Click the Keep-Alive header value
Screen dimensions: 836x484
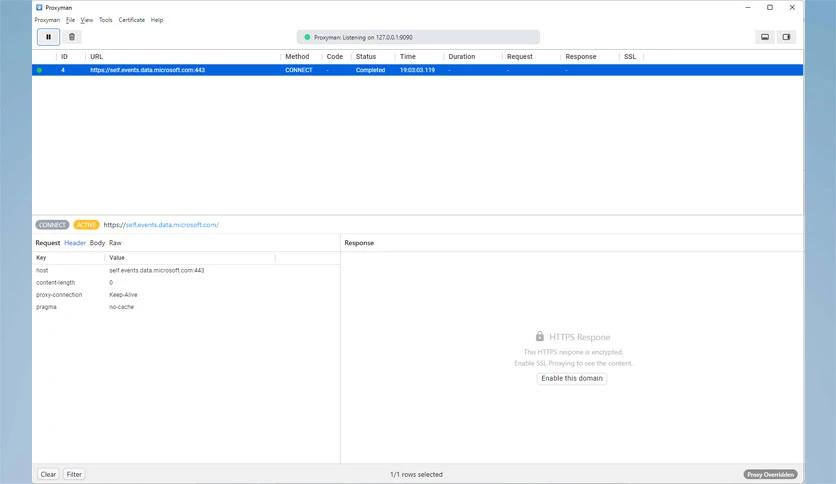coord(123,295)
